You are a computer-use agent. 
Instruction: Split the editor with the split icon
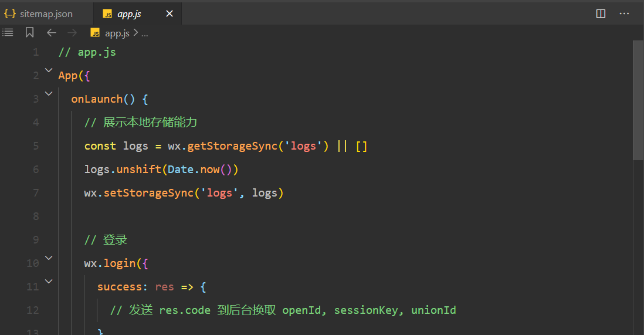pos(601,13)
